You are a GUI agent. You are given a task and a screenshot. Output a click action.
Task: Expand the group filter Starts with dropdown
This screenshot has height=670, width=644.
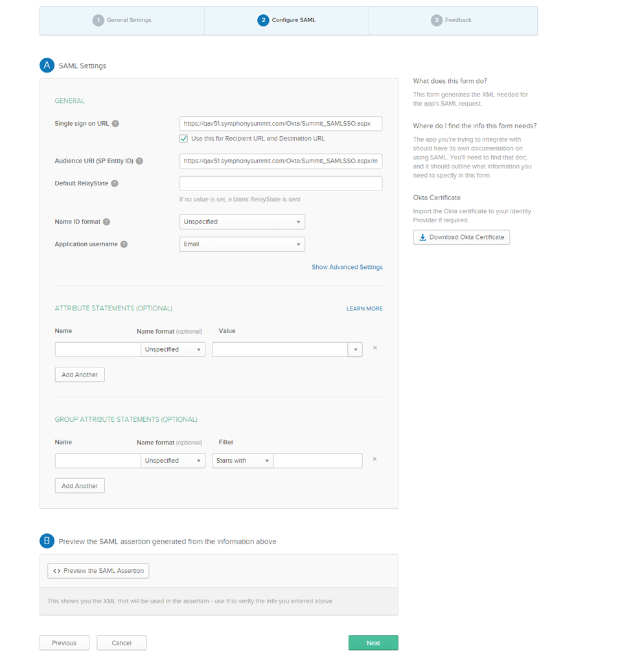pyautogui.click(x=242, y=461)
